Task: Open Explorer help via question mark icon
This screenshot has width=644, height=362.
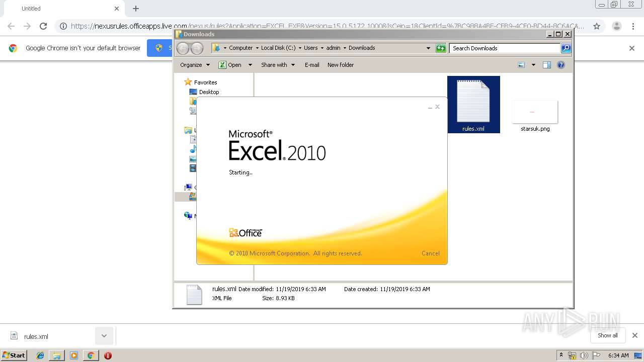Action: (561, 65)
